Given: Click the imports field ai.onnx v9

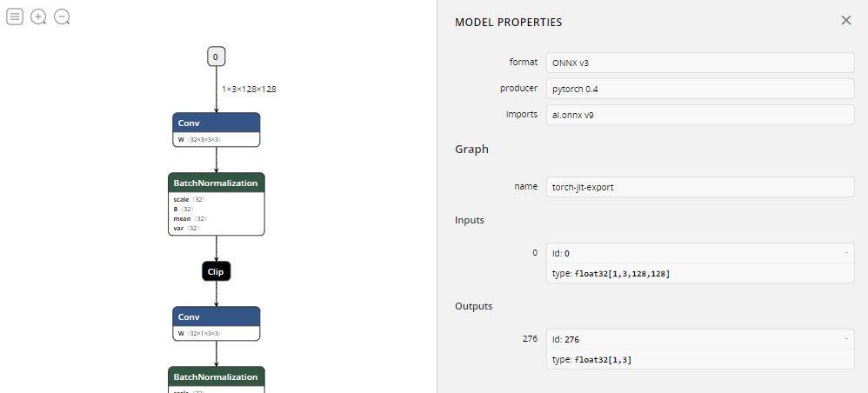Looking at the screenshot, I should click(699, 114).
